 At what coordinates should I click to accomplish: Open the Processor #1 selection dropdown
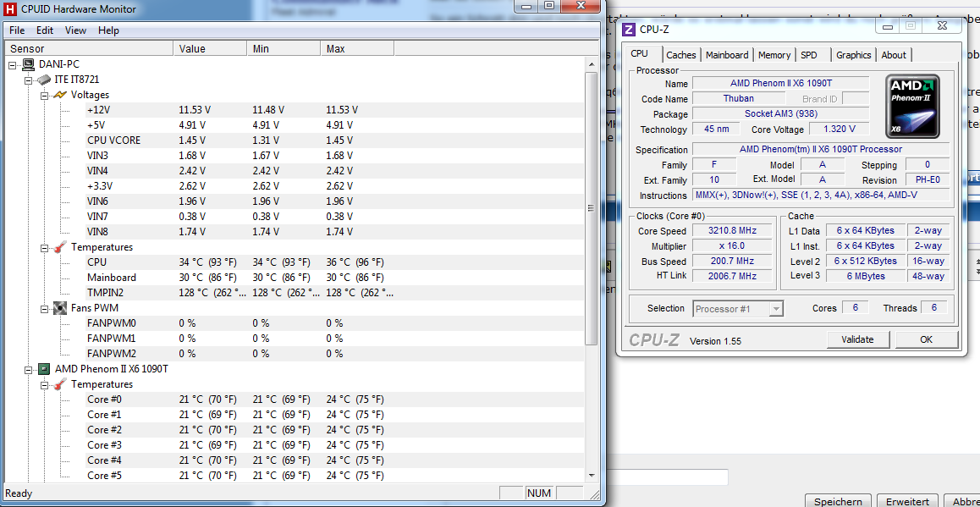point(776,309)
